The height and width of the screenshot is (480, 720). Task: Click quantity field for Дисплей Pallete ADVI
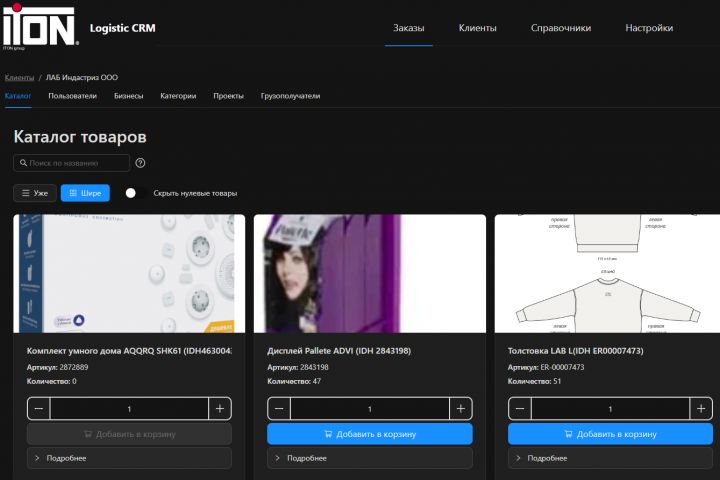pos(370,408)
